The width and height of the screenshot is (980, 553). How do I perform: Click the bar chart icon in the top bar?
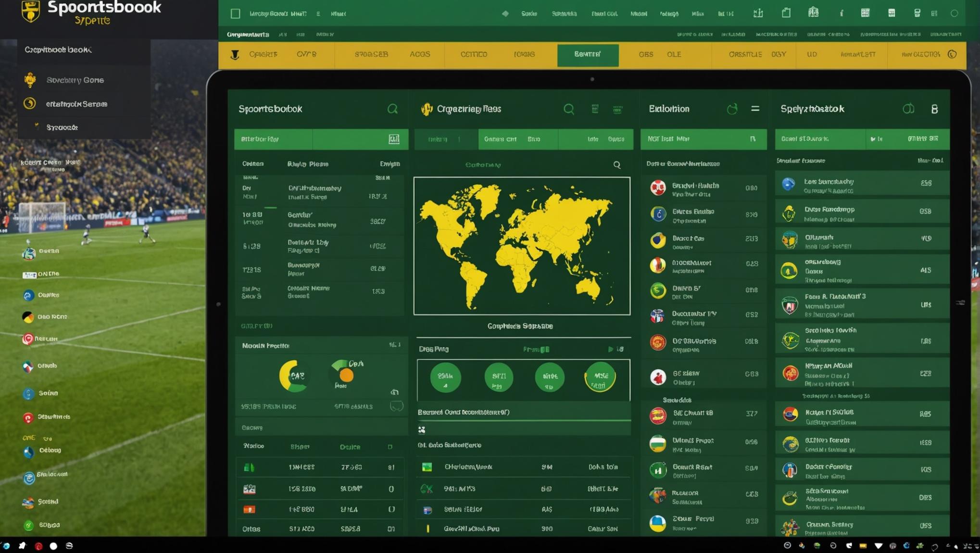[x=758, y=13]
